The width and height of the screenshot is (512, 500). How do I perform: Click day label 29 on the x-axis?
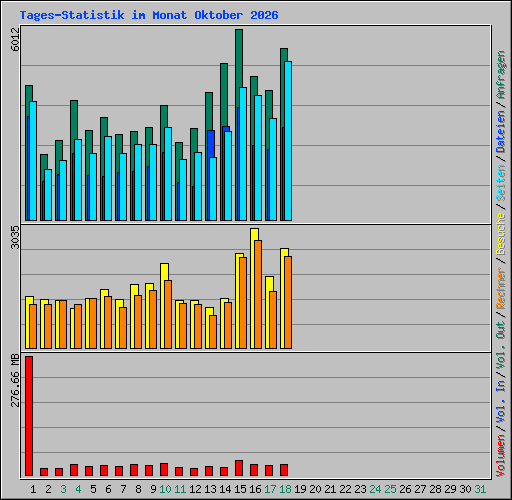tap(450, 489)
